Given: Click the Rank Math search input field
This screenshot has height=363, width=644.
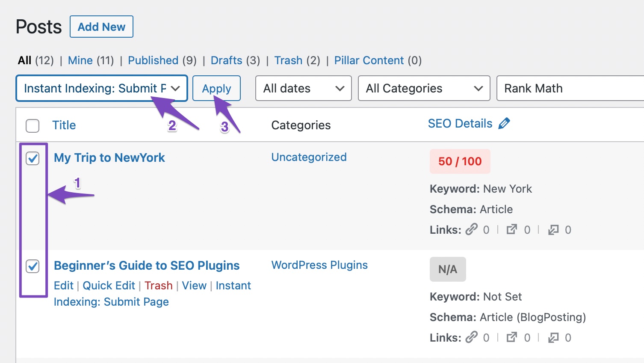Looking at the screenshot, I should (569, 88).
